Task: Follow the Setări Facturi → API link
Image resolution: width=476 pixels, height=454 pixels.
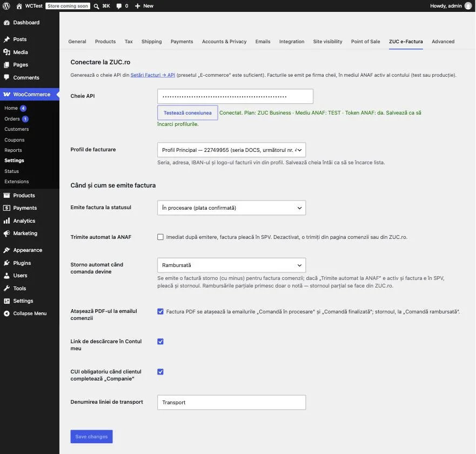Action: click(x=153, y=75)
